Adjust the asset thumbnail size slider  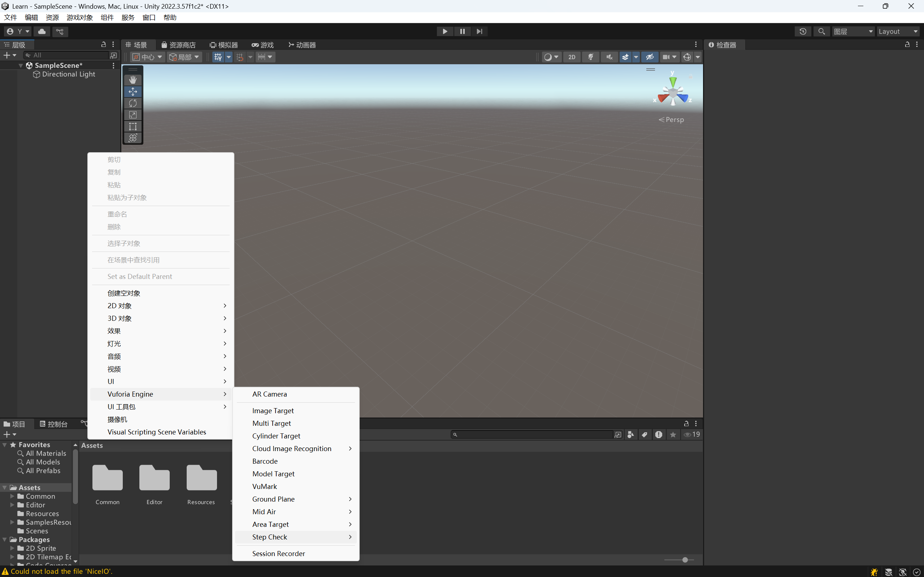pyautogui.click(x=685, y=560)
